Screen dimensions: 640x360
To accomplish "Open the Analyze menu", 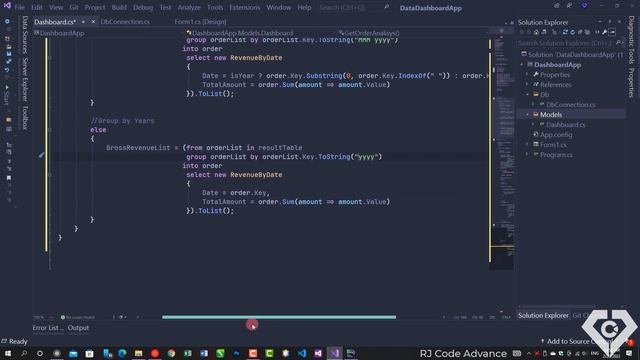I will 189,7.
